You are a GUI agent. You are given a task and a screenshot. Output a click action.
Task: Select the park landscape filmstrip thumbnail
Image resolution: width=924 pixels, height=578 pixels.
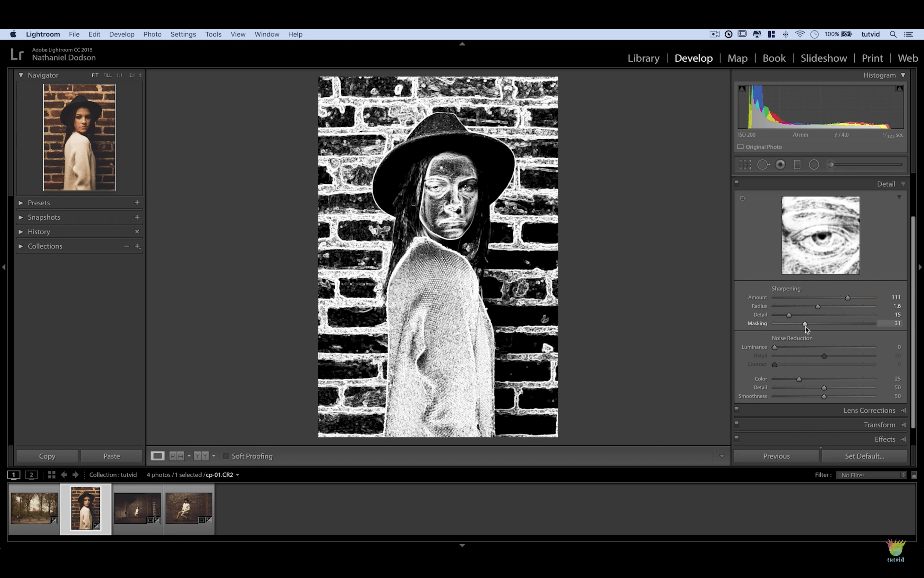[x=34, y=508]
